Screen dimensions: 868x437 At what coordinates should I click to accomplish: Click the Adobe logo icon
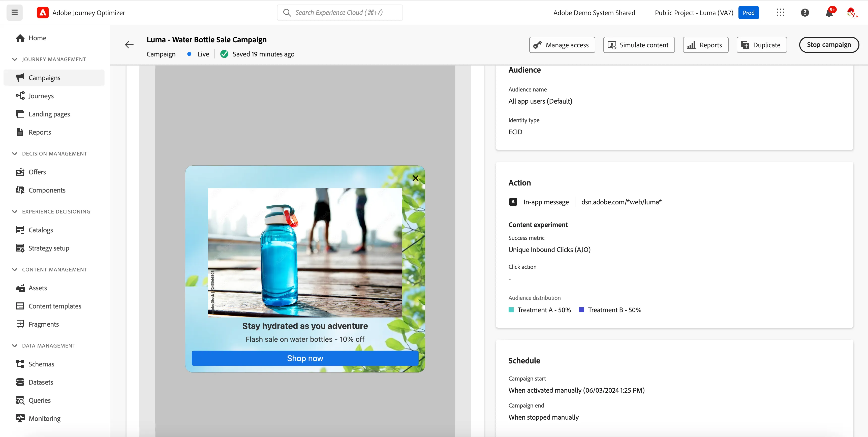tap(42, 12)
